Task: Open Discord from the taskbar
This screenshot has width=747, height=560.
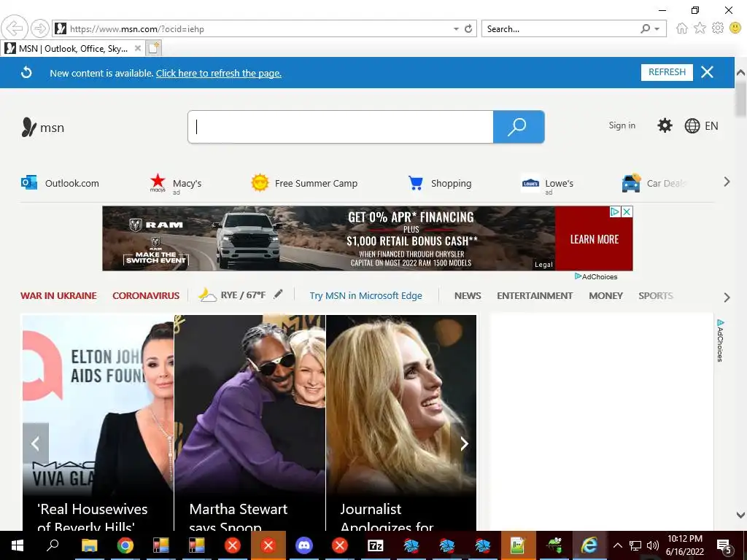Action: click(x=304, y=545)
